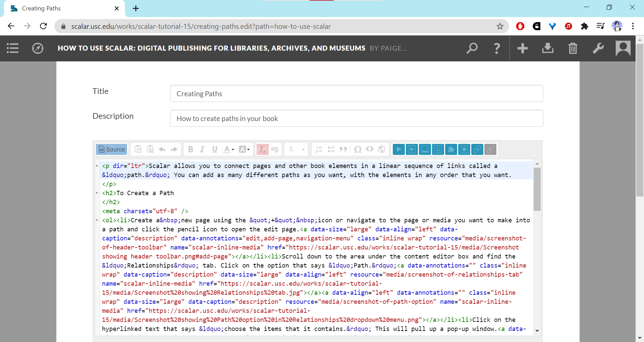Reload the current page

[x=43, y=26]
